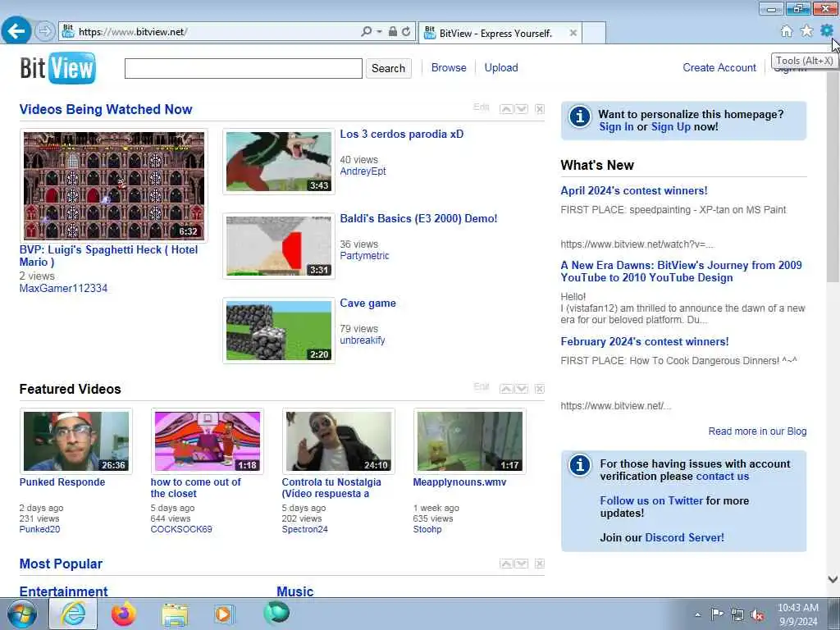Click the BitView logo
The height and width of the screenshot is (630, 840).
coord(58,68)
